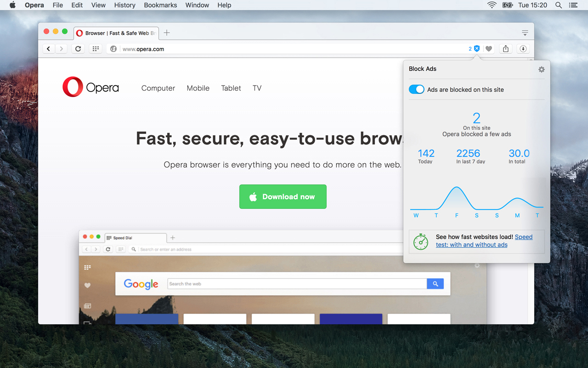The image size is (588, 368).
Task: Open the Apple menu
Action: click(12, 5)
